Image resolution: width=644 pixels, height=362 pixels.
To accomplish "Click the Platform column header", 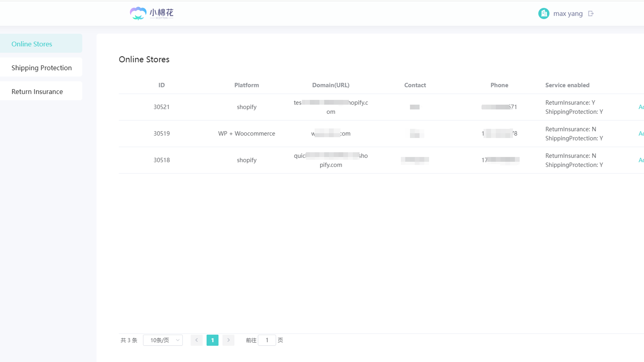I will click(246, 85).
